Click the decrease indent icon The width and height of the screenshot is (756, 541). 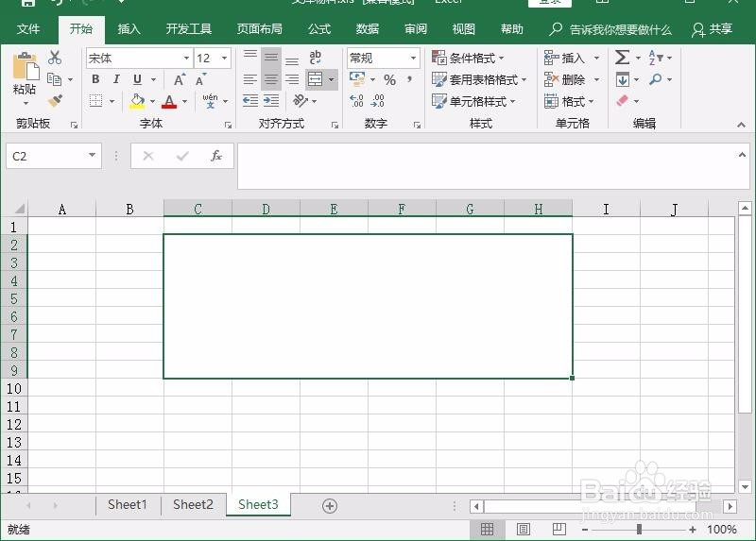(x=250, y=101)
